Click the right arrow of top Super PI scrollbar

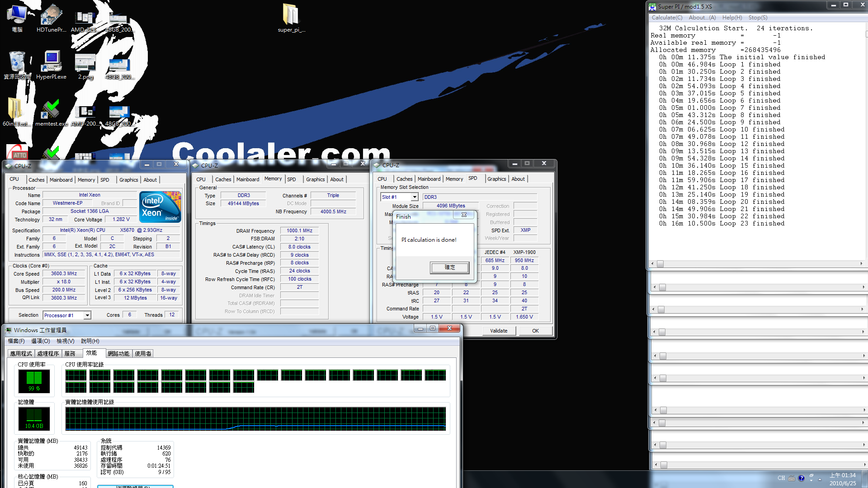[861, 264]
